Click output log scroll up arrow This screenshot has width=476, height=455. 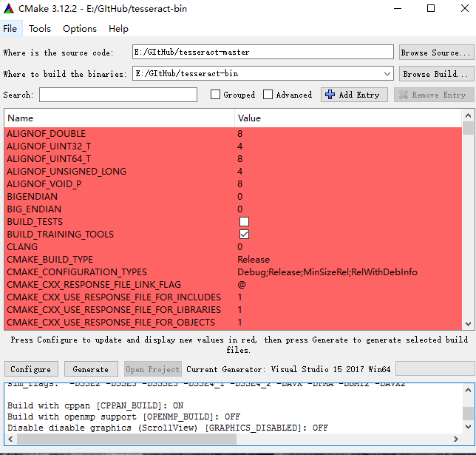point(468,390)
